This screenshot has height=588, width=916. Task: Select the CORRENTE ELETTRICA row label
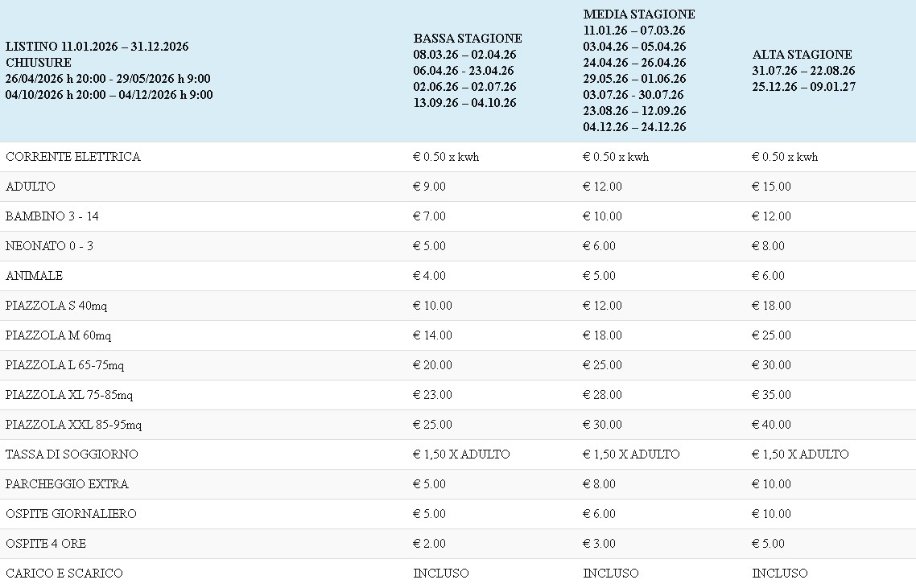click(x=73, y=157)
